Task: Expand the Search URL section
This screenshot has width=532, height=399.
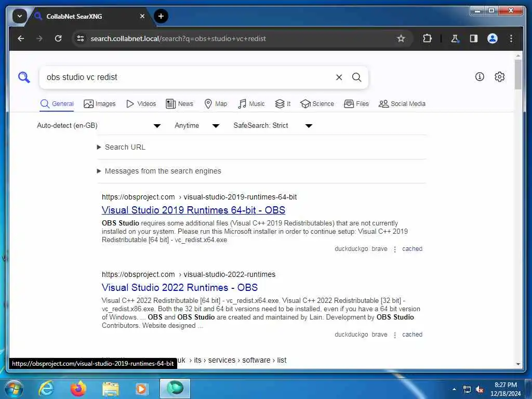Action: (x=121, y=147)
